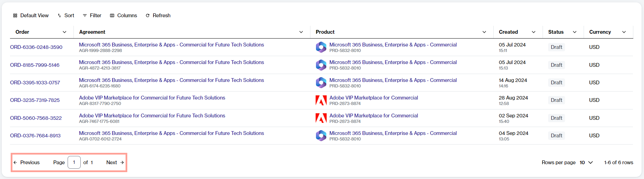Viewport: 644px width, 179px height.
Task: Open order ORD-3395-1033-0757
Action: [x=35, y=83]
